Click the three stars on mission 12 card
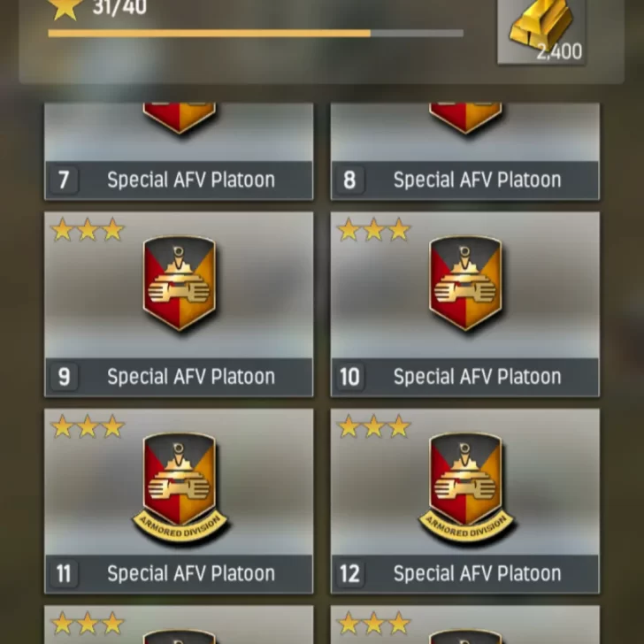The width and height of the screenshot is (644, 644). [373, 426]
